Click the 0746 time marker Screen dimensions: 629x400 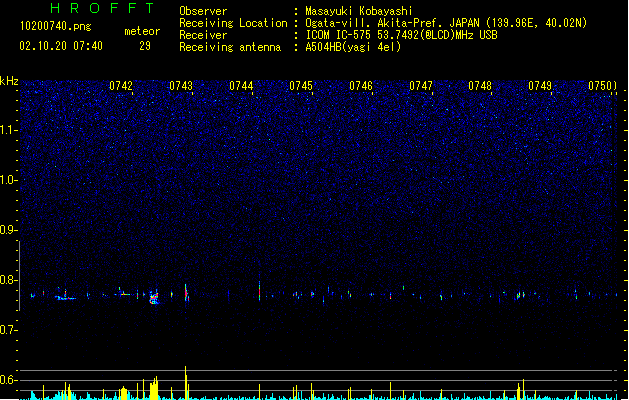361,86
